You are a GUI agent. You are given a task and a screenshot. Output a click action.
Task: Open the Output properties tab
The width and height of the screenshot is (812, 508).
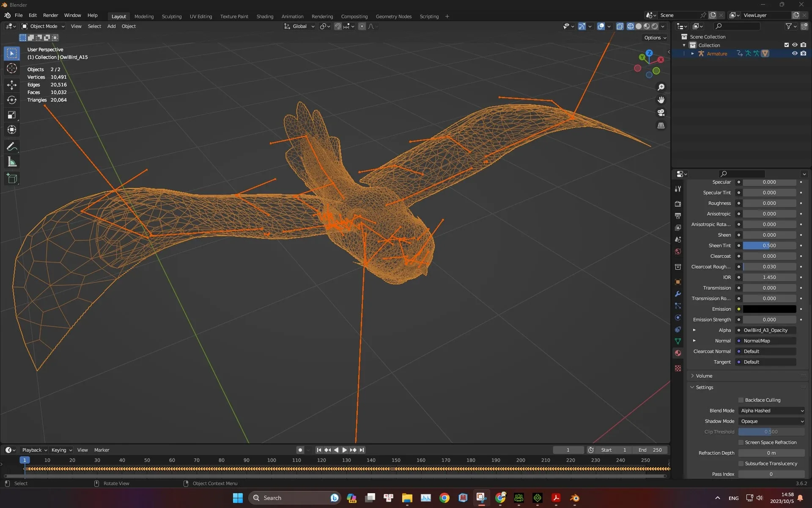678,215
